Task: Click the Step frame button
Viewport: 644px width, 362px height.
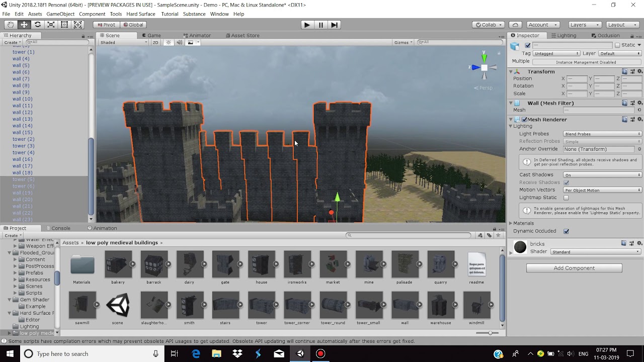Action: pyautogui.click(x=335, y=25)
